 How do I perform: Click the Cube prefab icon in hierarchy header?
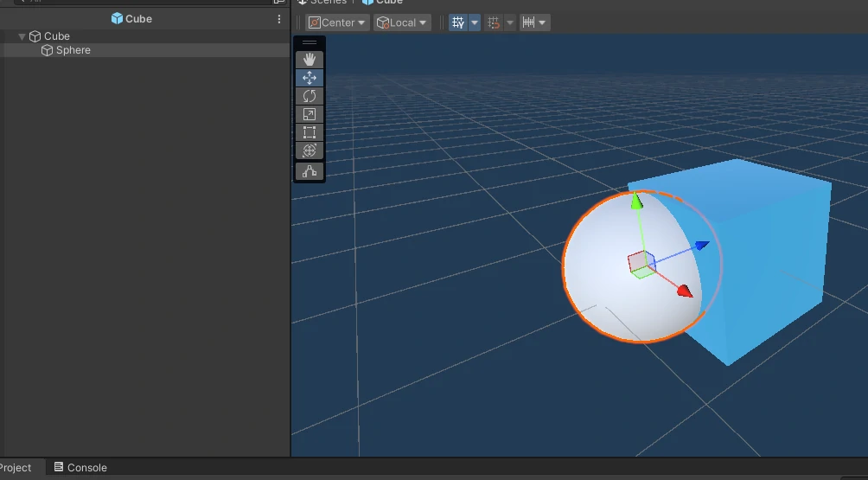coord(118,18)
